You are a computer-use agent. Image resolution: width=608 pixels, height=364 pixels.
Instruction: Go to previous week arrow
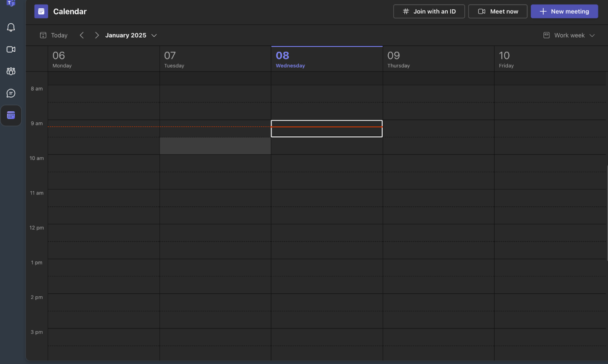click(82, 36)
